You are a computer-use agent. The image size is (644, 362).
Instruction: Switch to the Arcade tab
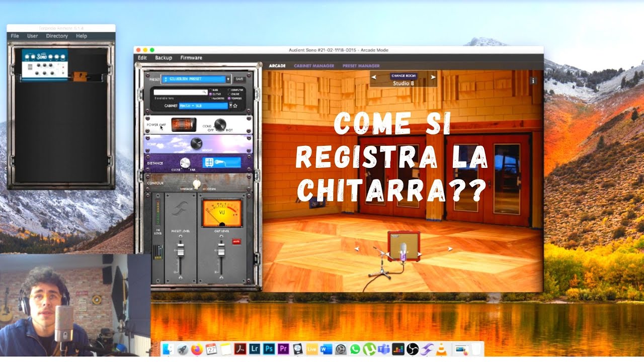pyautogui.click(x=277, y=66)
